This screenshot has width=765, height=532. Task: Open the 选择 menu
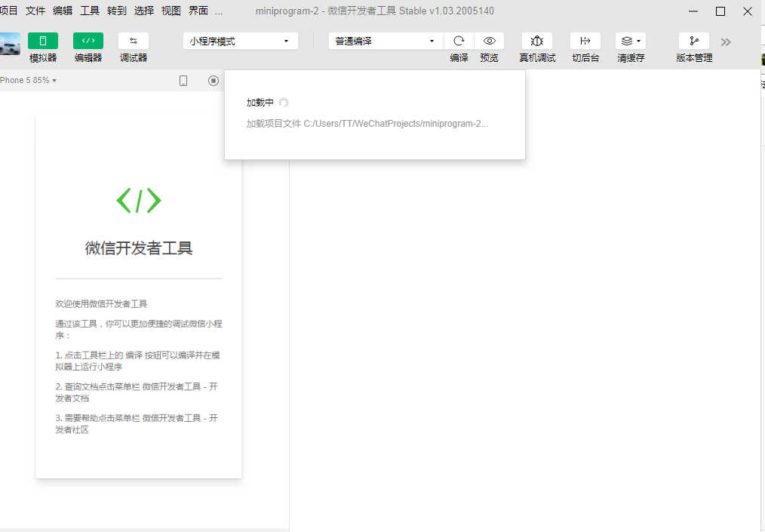click(144, 11)
